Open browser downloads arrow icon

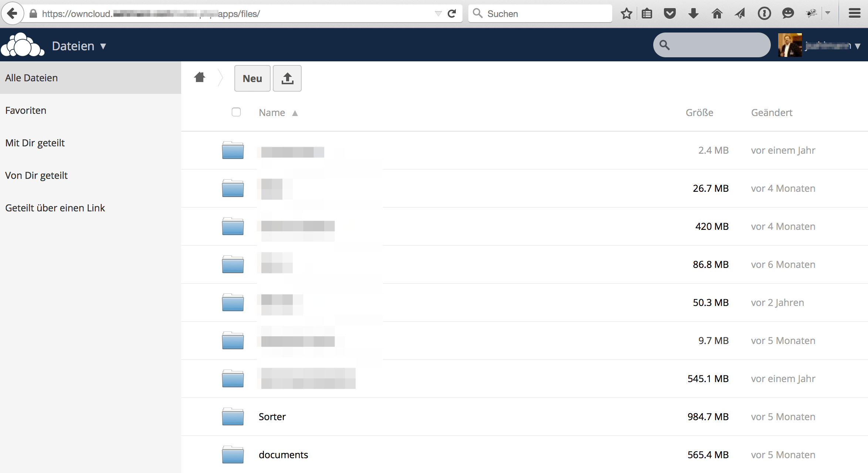pos(693,14)
